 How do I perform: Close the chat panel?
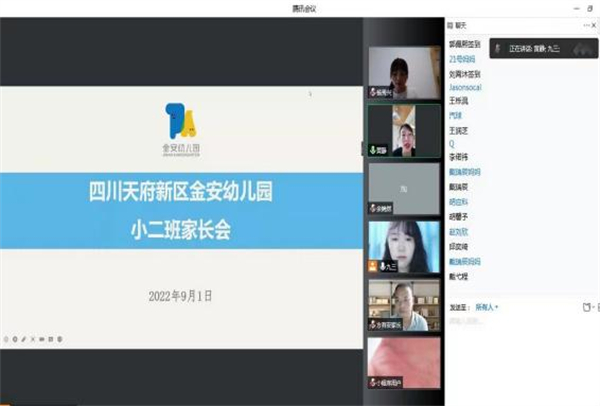pyautogui.click(x=593, y=26)
